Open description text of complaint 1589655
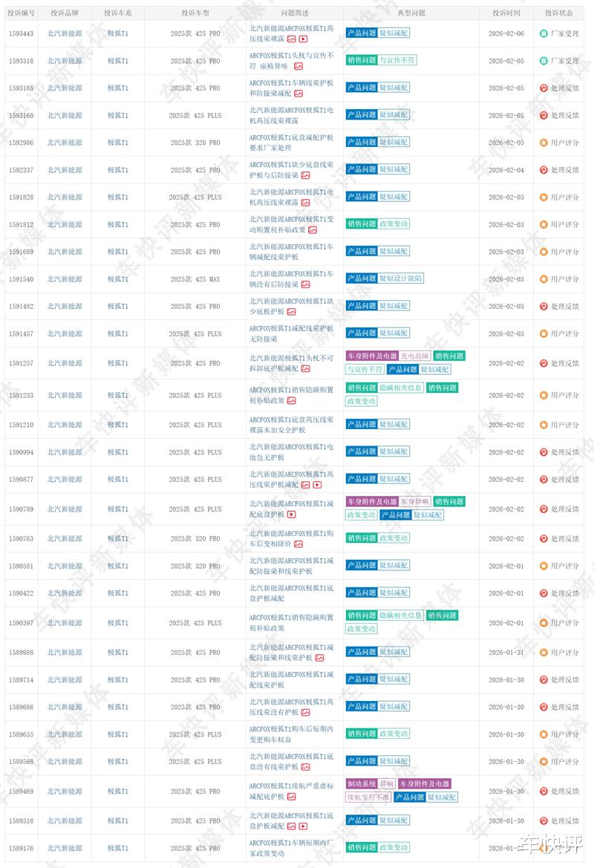The height and width of the screenshot is (868, 594). point(291,734)
